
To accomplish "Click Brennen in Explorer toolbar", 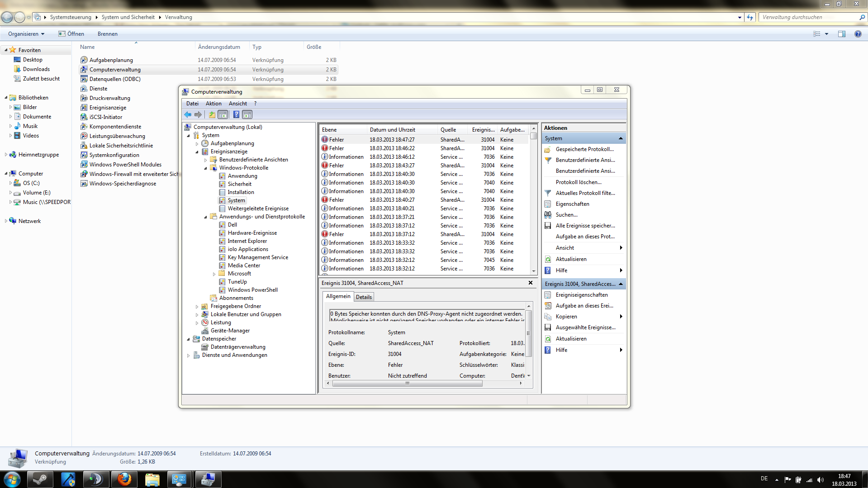I will tap(108, 34).
